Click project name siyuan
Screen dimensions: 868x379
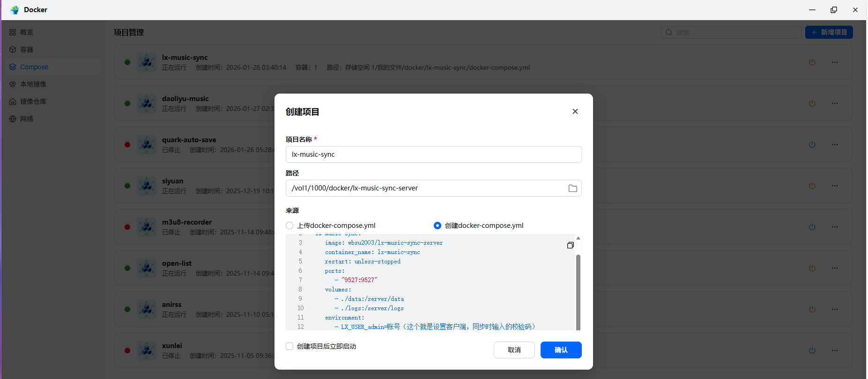coord(173,181)
